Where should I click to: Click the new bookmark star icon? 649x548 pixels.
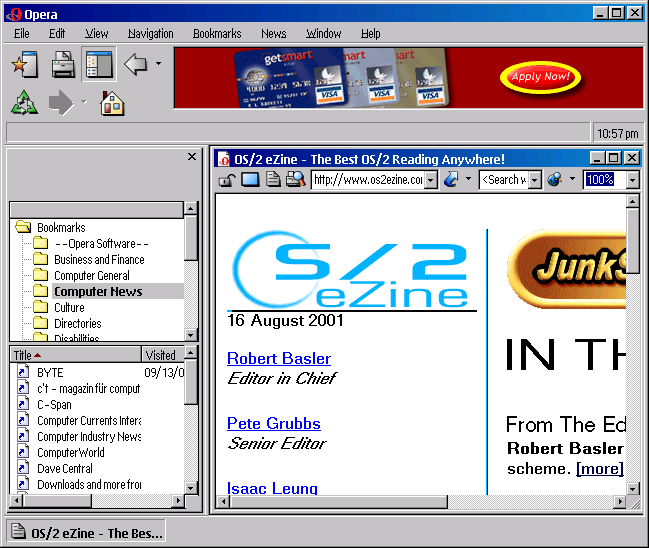[25, 64]
